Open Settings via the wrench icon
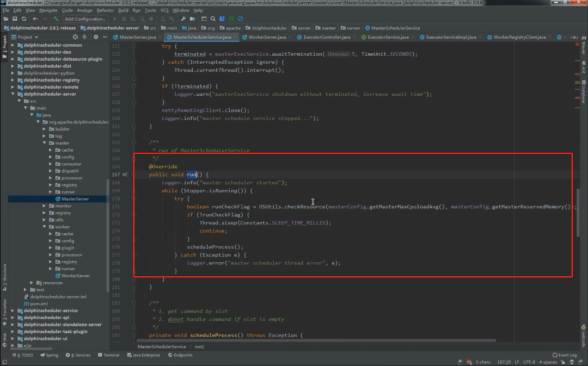 click(183, 18)
